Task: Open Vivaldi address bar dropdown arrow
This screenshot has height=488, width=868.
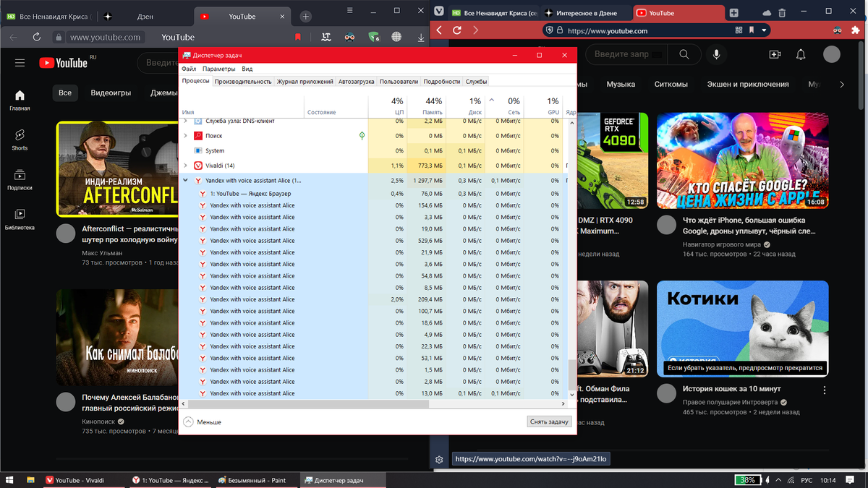Action: pyautogui.click(x=764, y=30)
